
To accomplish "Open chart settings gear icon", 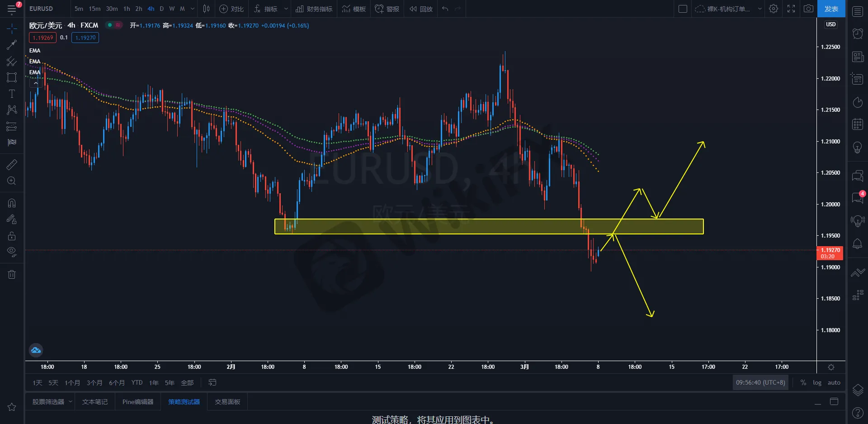I will [x=774, y=9].
